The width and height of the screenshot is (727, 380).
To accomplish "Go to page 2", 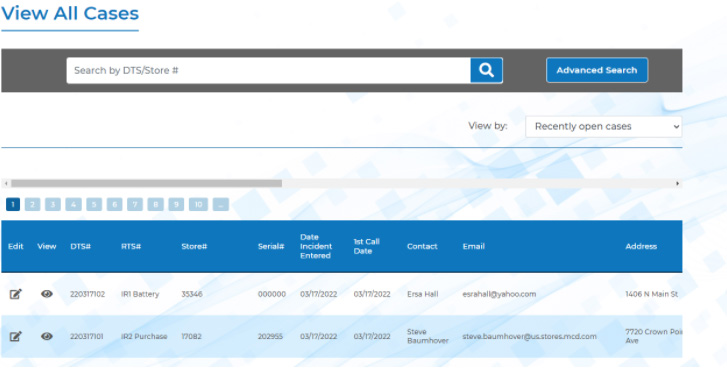I will point(32,204).
